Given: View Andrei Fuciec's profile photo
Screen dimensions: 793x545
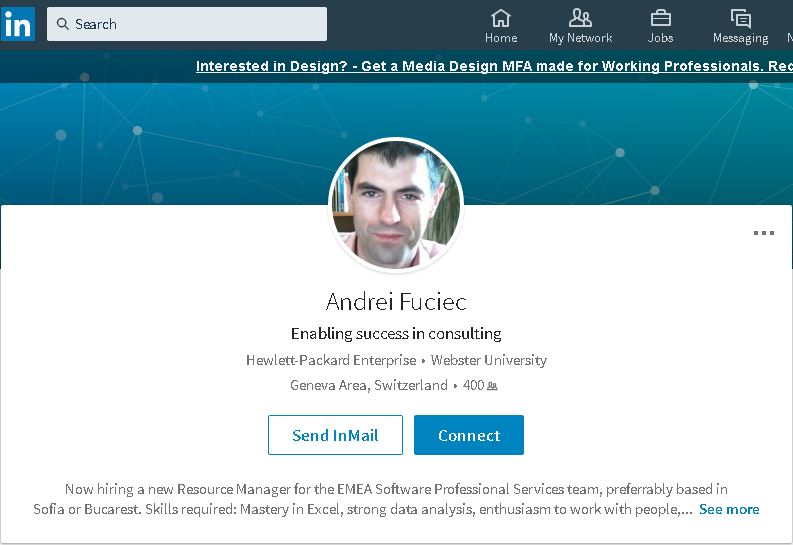Looking at the screenshot, I should coord(396,205).
